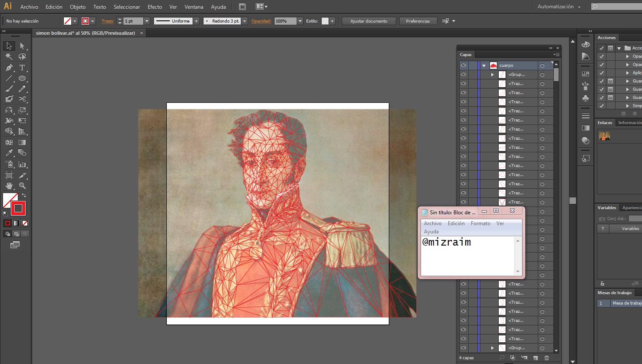
Task: Open the Uniforme stroke profile dropdown
Action: (196, 21)
